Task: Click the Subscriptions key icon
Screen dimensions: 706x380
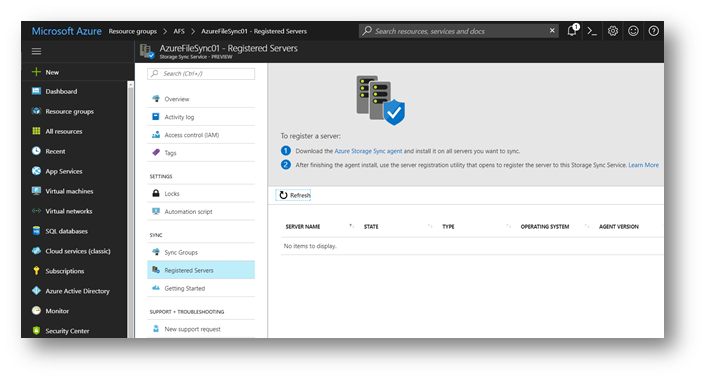Action: (36, 271)
